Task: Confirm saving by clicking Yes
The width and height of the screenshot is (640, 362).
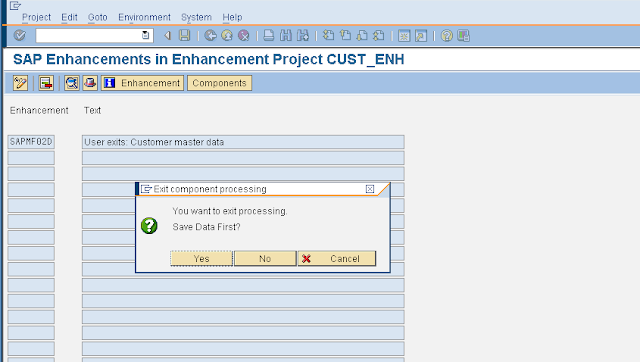Action: (202, 258)
